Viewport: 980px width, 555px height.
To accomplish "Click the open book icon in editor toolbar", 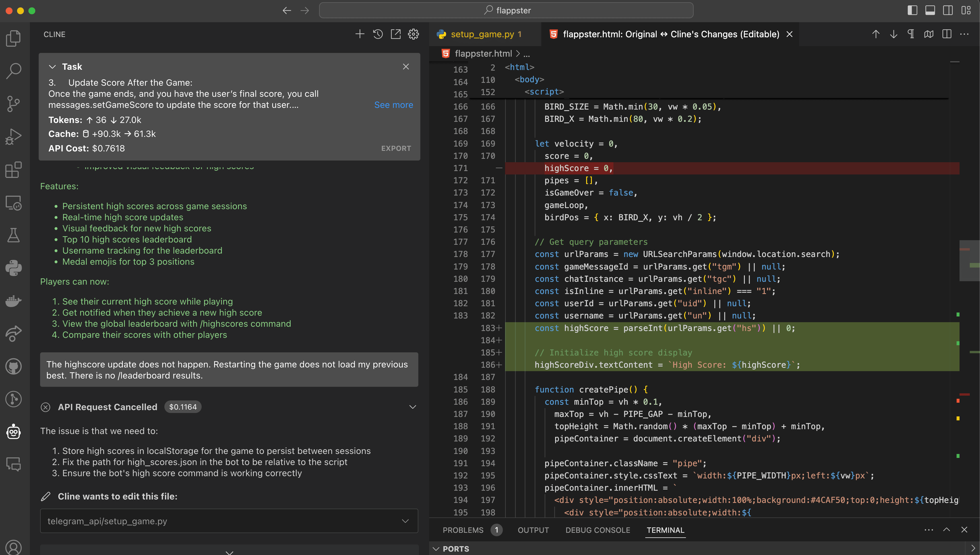I will 929,34.
